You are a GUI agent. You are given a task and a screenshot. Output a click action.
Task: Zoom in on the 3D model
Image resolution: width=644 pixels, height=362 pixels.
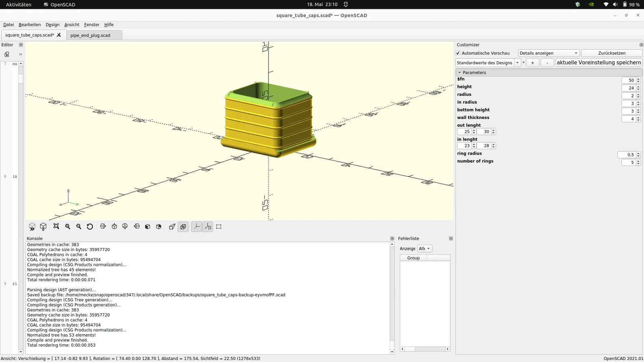(x=68, y=227)
